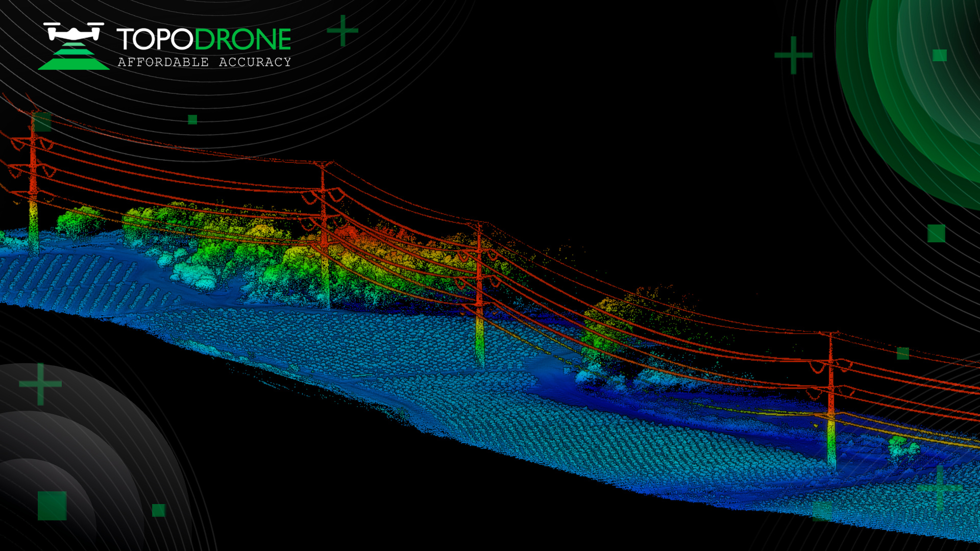The width and height of the screenshot is (980, 551).
Task: Click the AFFORDABLE ACCURACY tagline
Action: click(x=204, y=62)
